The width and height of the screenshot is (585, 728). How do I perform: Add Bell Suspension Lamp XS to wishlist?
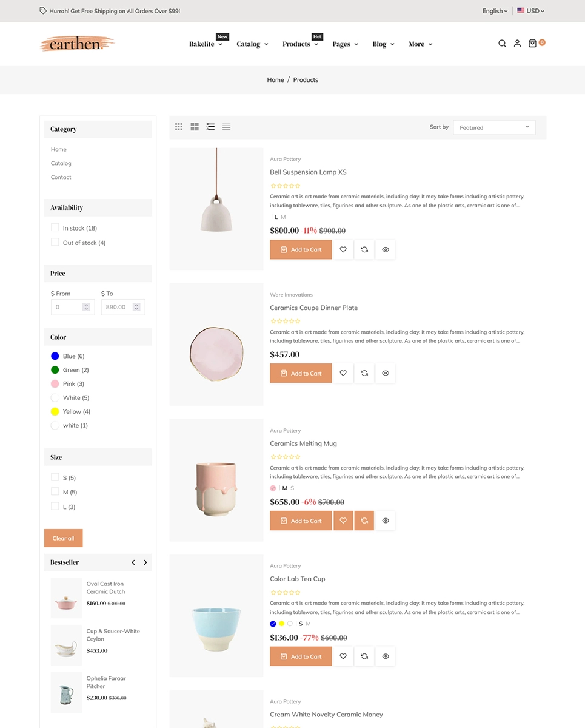(343, 249)
